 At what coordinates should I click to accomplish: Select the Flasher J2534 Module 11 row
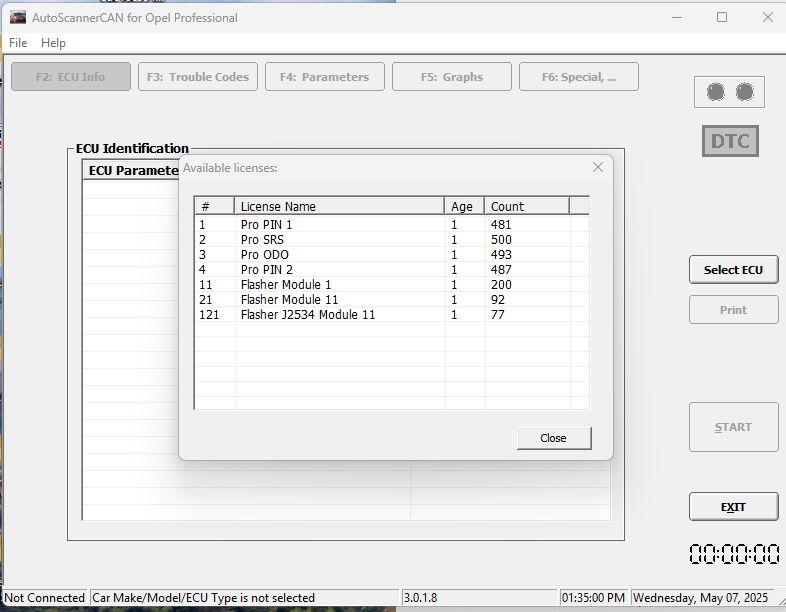391,315
